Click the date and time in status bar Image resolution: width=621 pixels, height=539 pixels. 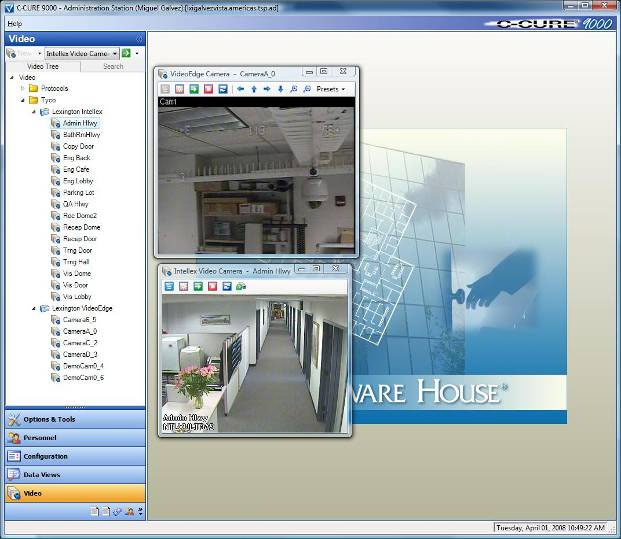(x=551, y=528)
